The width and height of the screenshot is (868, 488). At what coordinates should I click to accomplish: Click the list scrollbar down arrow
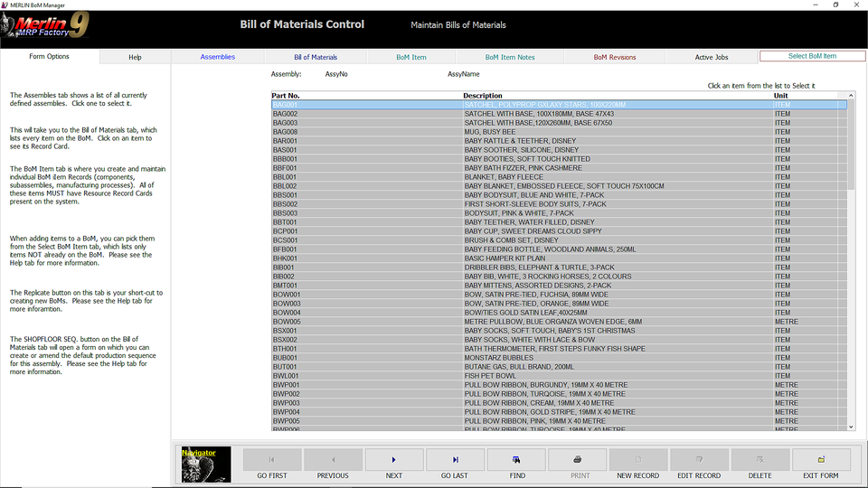pyautogui.click(x=851, y=427)
